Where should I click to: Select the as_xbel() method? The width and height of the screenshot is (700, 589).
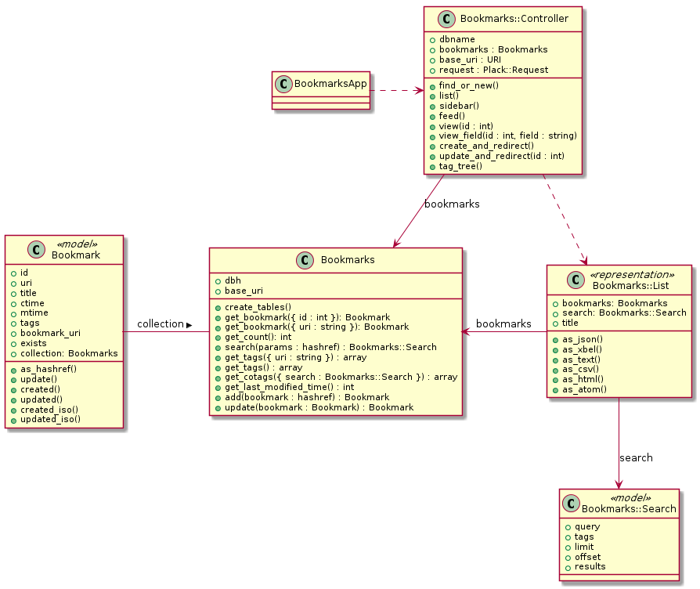point(582,349)
